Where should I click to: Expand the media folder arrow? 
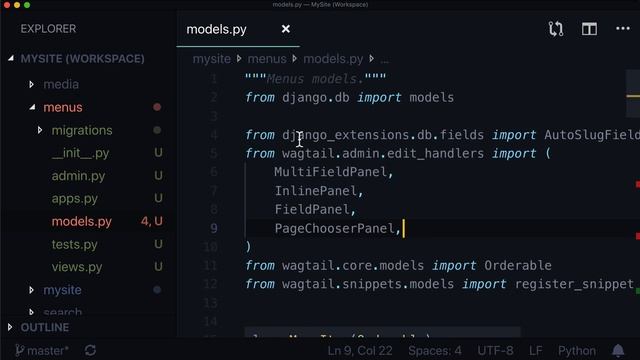31,84
